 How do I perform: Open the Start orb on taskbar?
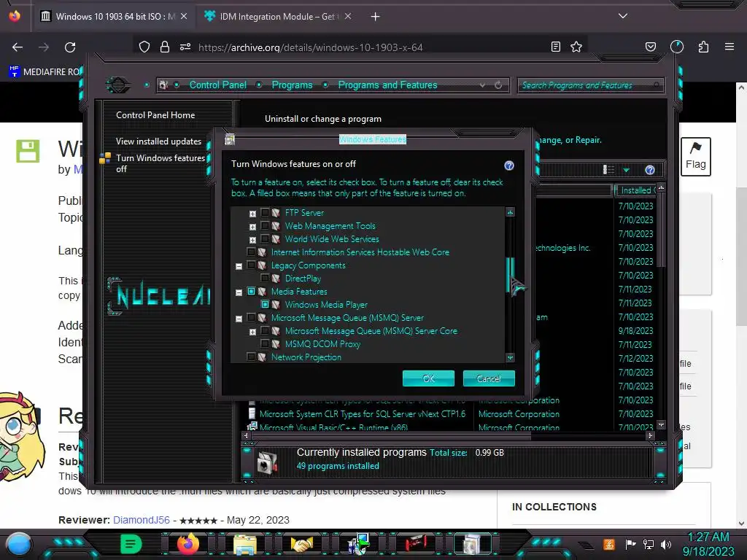click(x=18, y=544)
